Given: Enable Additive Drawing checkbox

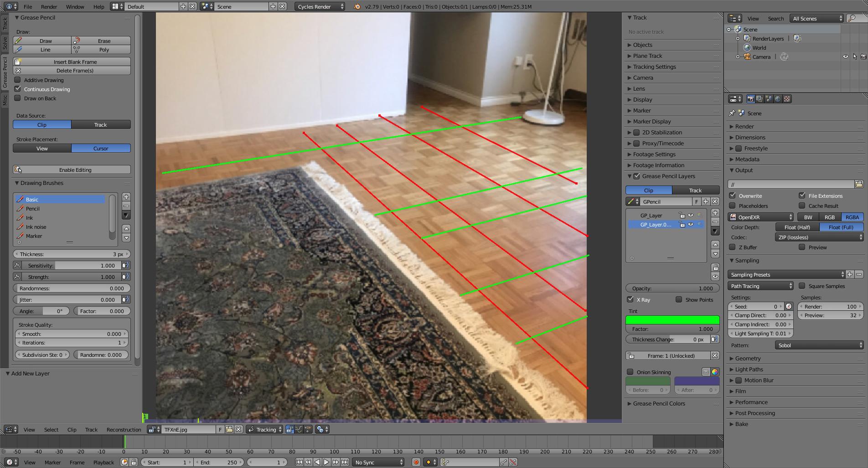Looking at the screenshot, I should coord(18,80).
